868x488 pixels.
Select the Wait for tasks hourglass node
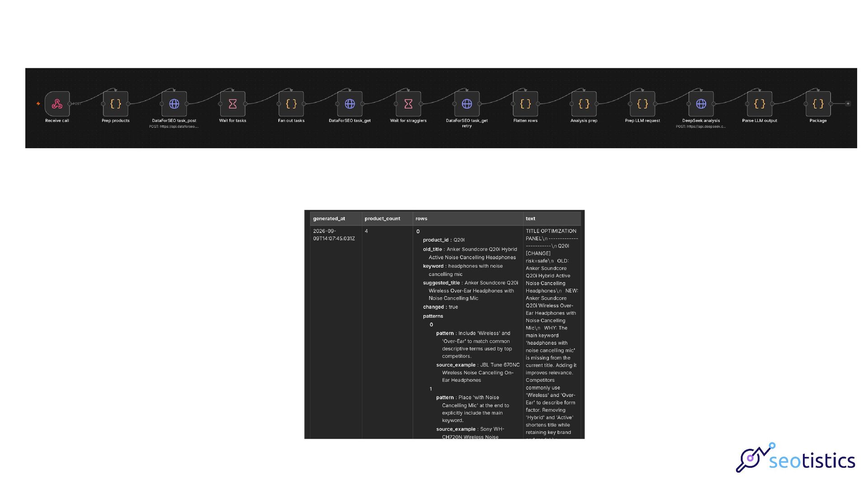pyautogui.click(x=233, y=104)
